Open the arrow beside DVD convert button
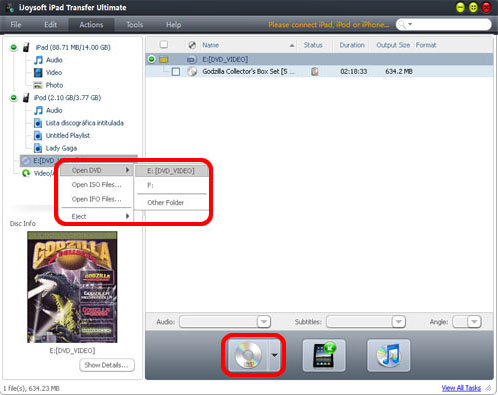Screen dimensions: 498x395 click(274, 355)
